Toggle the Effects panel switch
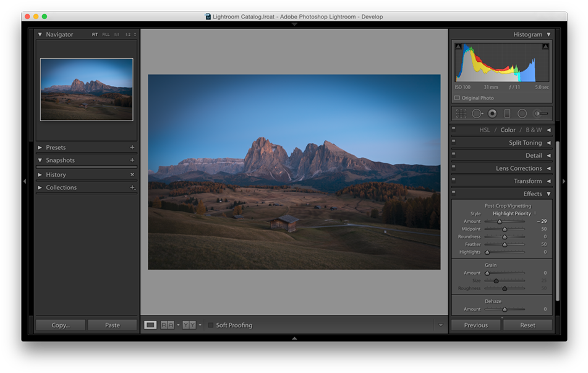Screen dimensions: 588x373 click(x=454, y=192)
